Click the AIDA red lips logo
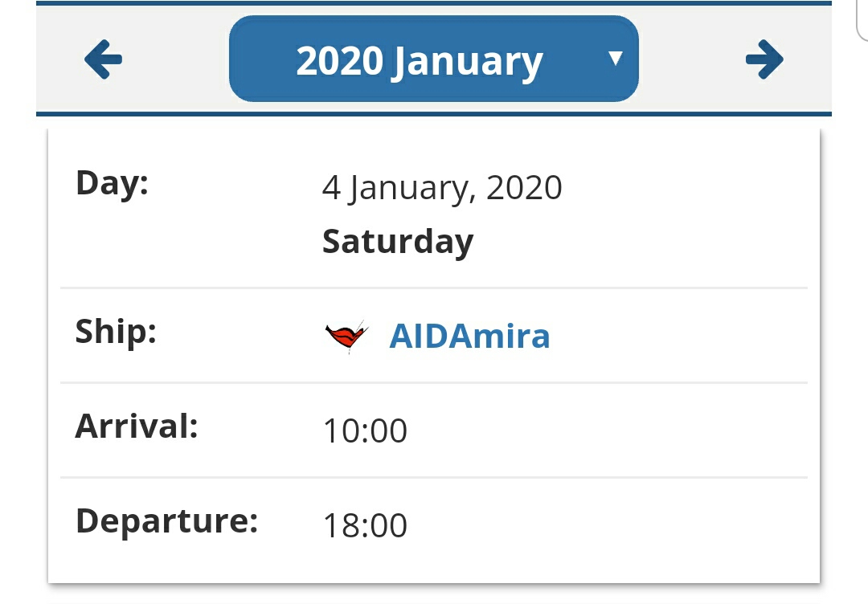Screen dimensions: 868x604 [346, 336]
